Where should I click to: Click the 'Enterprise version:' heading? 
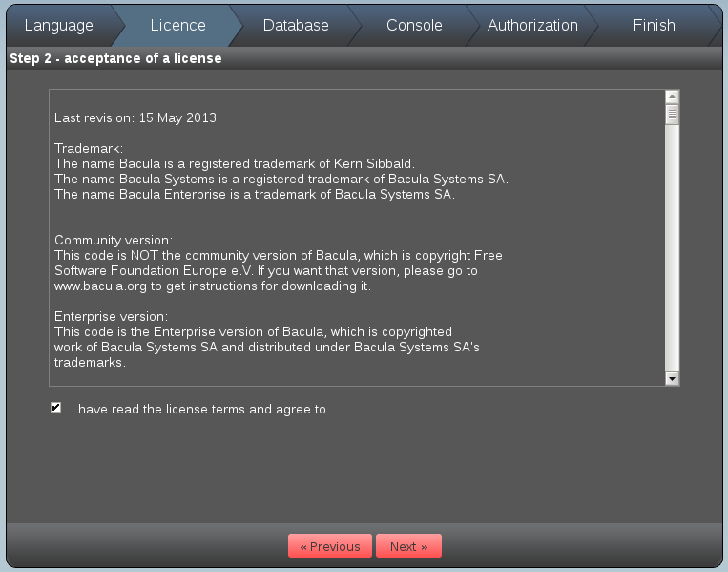click(x=111, y=316)
